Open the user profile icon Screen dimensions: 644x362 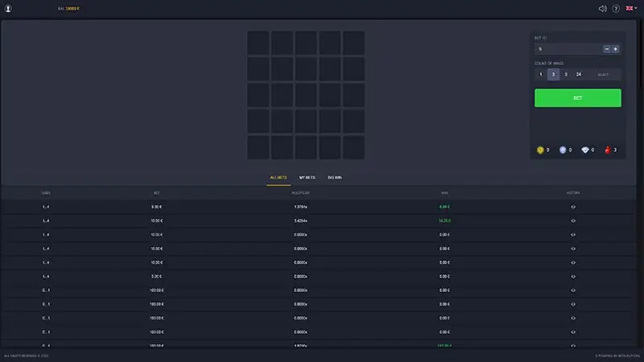(x=8, y=9)
